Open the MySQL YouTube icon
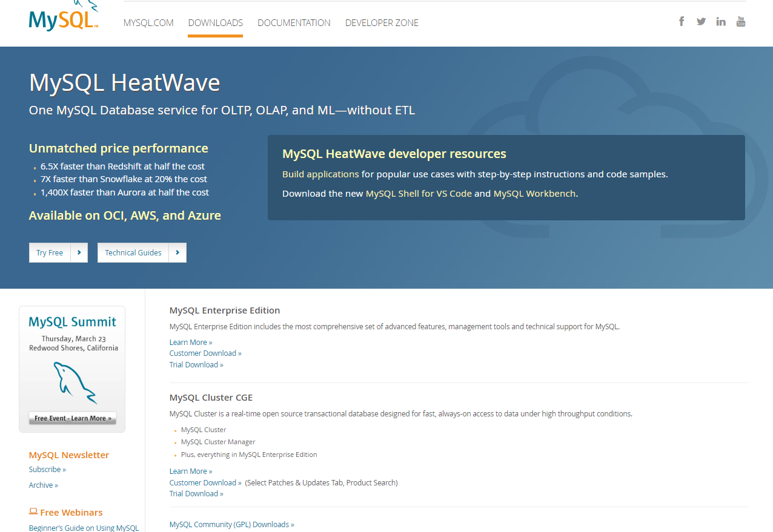Viewport: 773px width, 532px height. pos(741,22)
